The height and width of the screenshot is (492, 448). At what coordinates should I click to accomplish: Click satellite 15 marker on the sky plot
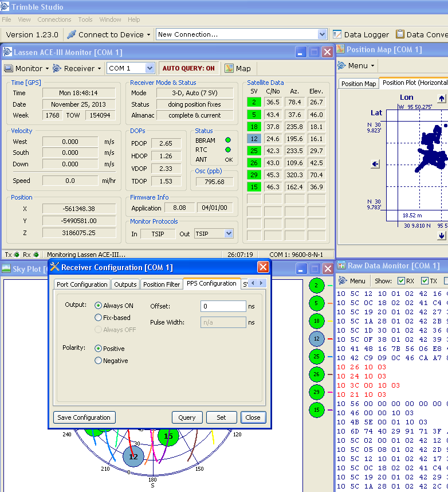[x=168, y=436]
